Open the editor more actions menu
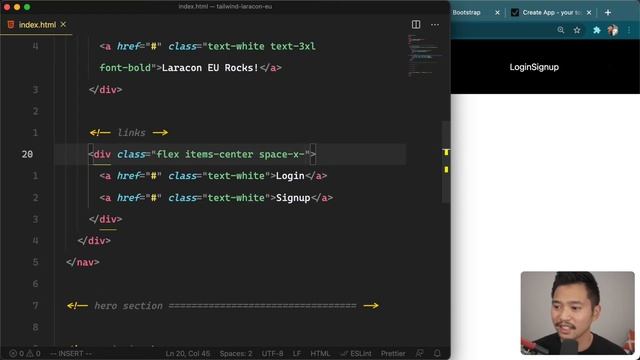 click(x=435, y=25)
